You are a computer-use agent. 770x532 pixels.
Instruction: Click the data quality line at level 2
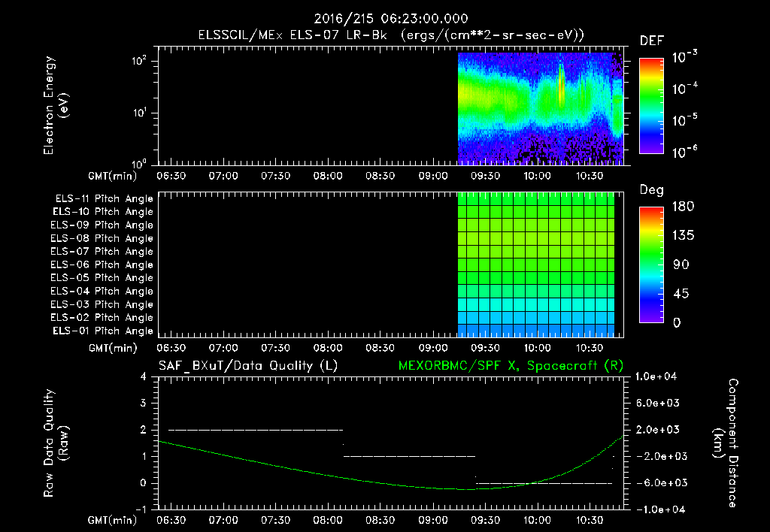coord(256,430)
